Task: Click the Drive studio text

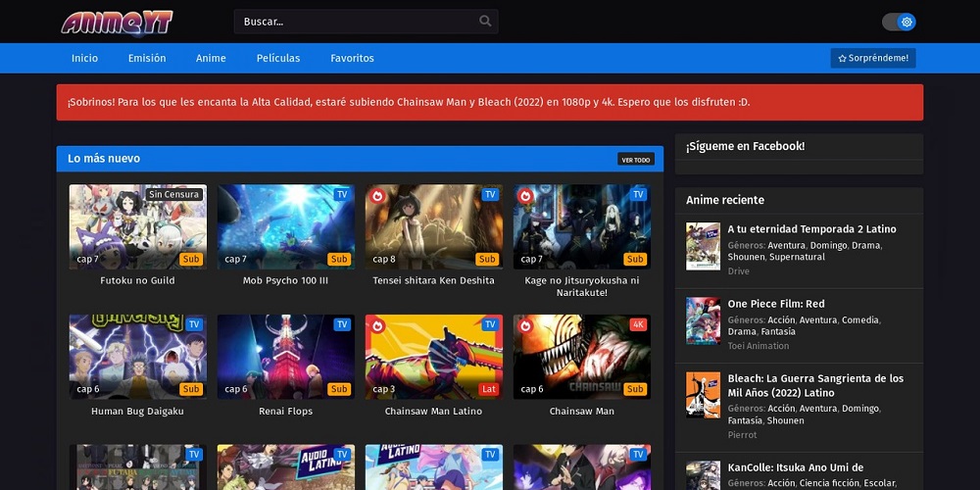Action: (x=738, y=271)
